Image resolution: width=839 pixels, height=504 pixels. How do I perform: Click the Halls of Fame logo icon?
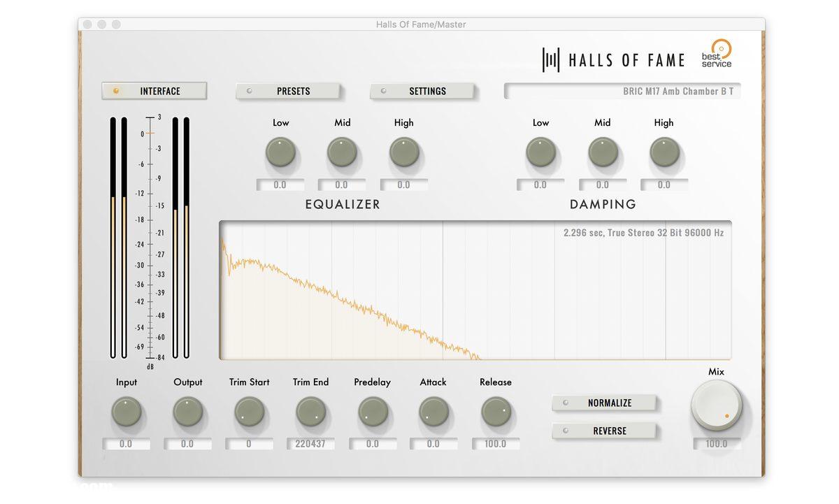pyautogui.click(x=551, y=60)
